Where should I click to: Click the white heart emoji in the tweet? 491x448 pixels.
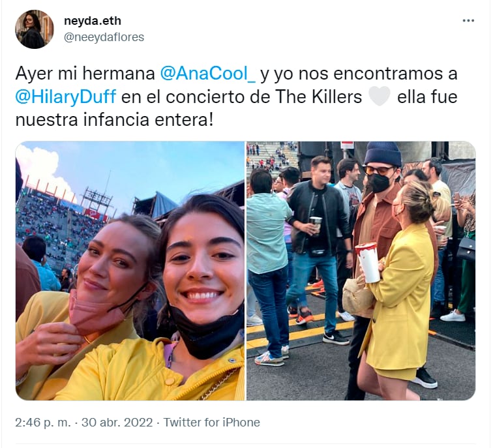point(379,97)
